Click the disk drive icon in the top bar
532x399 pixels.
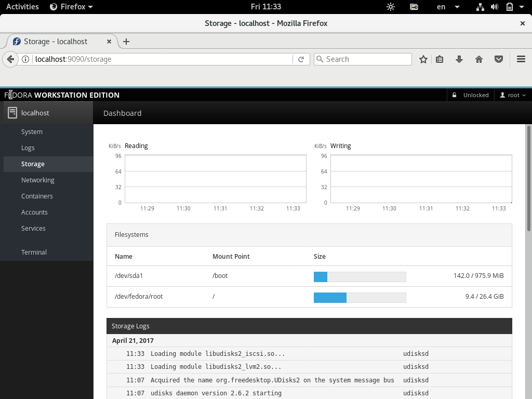[x=414, y=7]
